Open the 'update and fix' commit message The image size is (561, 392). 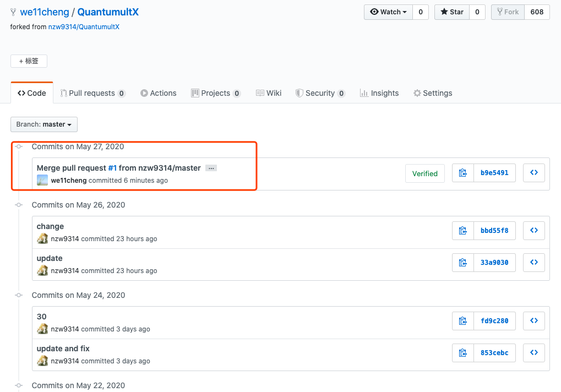[x=63, y=349]
